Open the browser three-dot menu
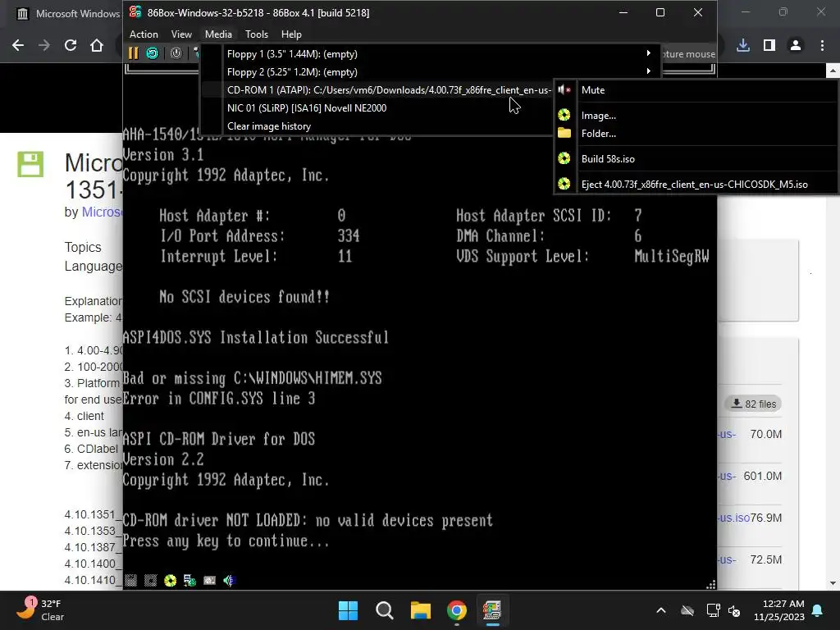Screen dimensions: 840x630 (x=822, y=46)
